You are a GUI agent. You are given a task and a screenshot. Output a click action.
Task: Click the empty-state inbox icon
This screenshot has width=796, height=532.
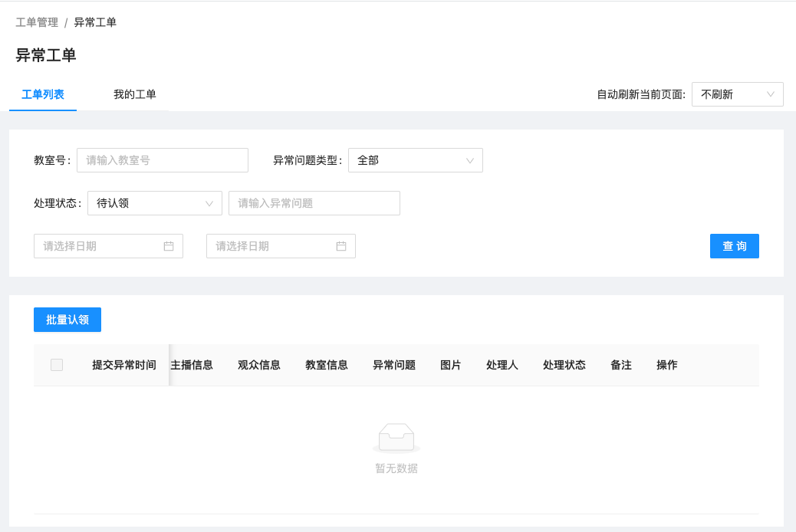tap(396, 435)
